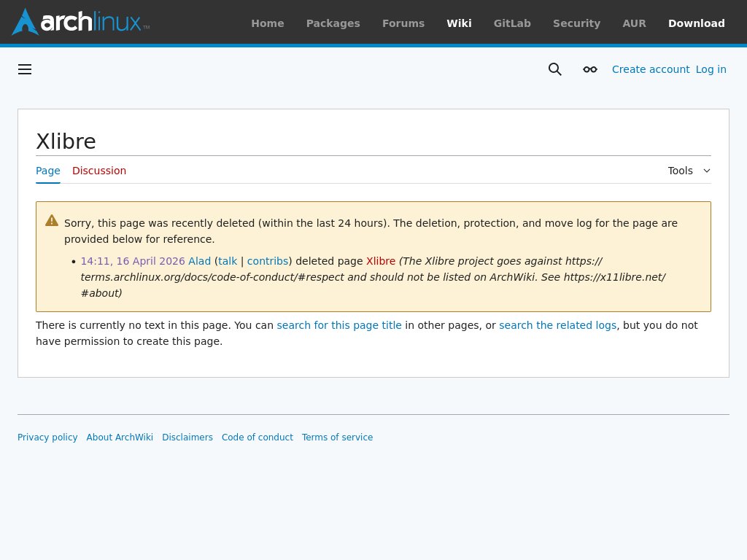Image resolution: width=747 pixels, height=560 pixels.
Task: Click the red Xlibre deleted page link
Action: 381,261
